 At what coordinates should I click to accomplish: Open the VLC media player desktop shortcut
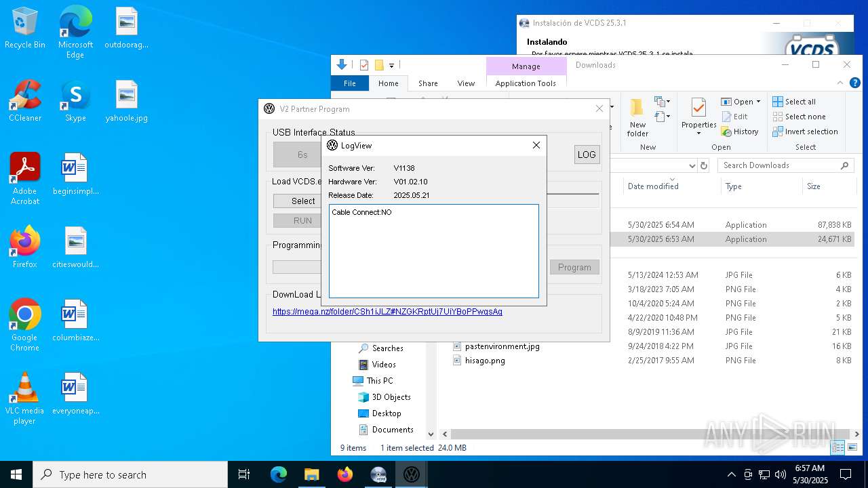click(25, 398)
